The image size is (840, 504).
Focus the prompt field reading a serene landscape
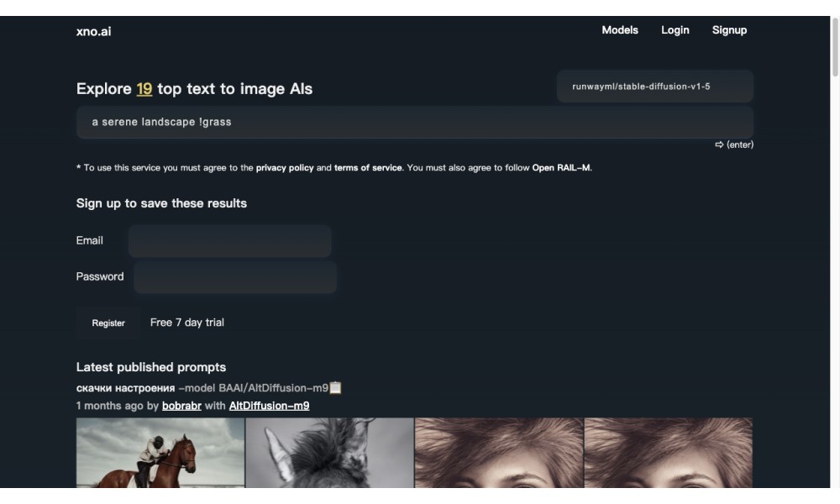(415, 122)
